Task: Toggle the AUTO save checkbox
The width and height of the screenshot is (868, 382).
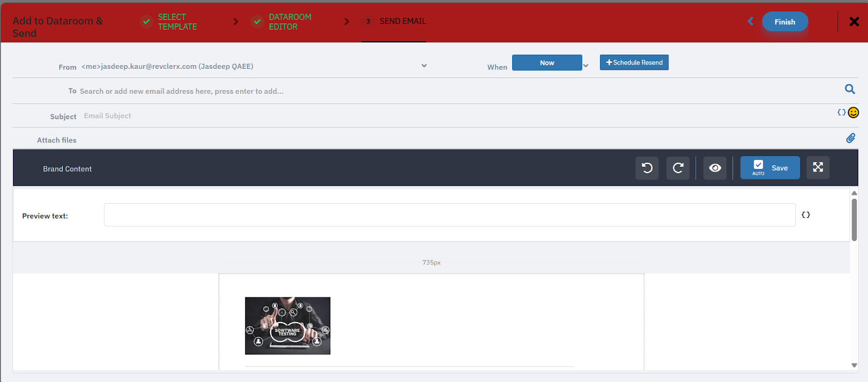Action: [758, 165]
